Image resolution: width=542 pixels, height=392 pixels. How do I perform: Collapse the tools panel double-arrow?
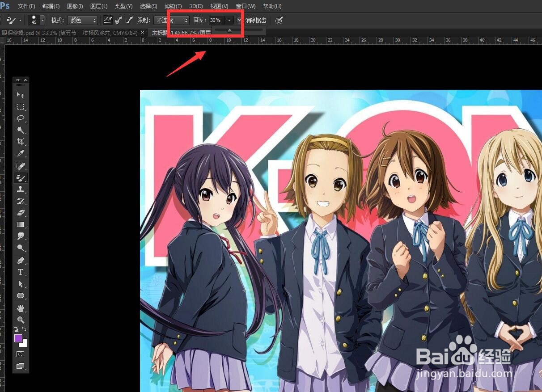(x=18, y=80)
